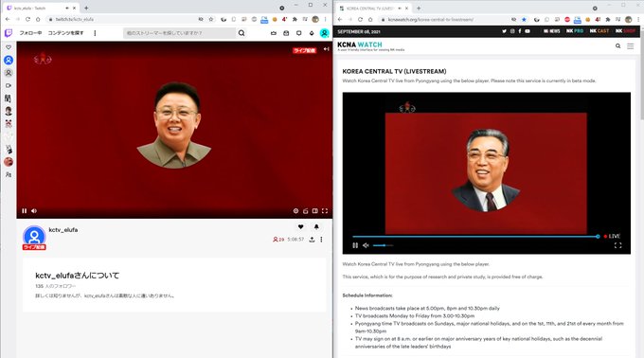The width and height of the screenshot is (644, 358).
Task: Open the Twitch user avatar menu
Action: point(325,33)
